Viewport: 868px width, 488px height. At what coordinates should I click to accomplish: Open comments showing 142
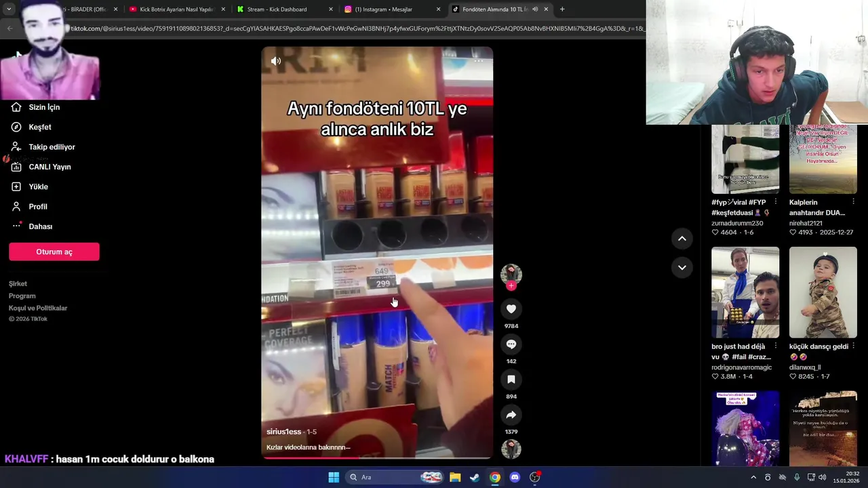pyautogui.click(x=511, y=344)
